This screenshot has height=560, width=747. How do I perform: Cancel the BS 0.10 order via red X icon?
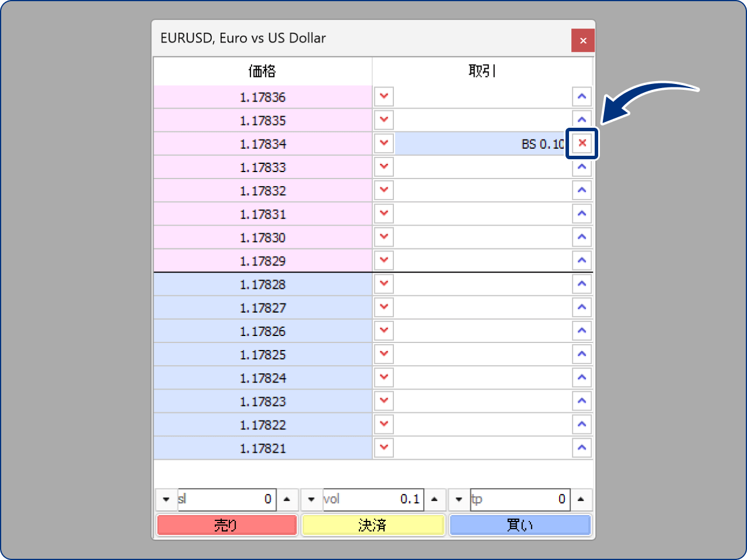(x=582, y=143)
